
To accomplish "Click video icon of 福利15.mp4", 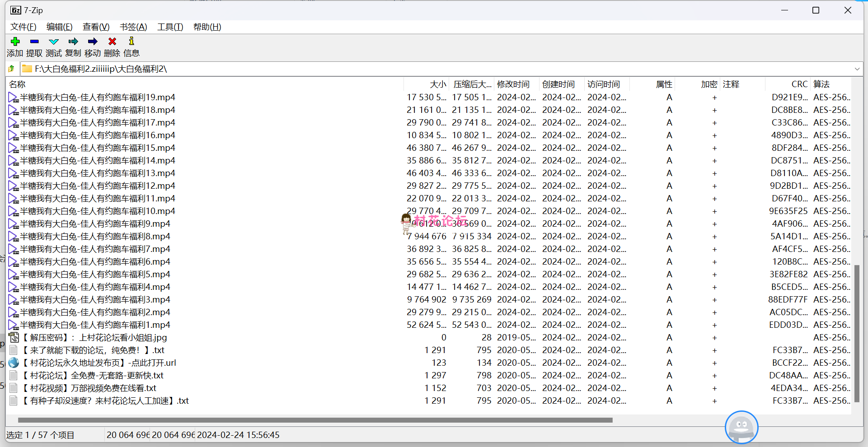I will pos(13,148).
